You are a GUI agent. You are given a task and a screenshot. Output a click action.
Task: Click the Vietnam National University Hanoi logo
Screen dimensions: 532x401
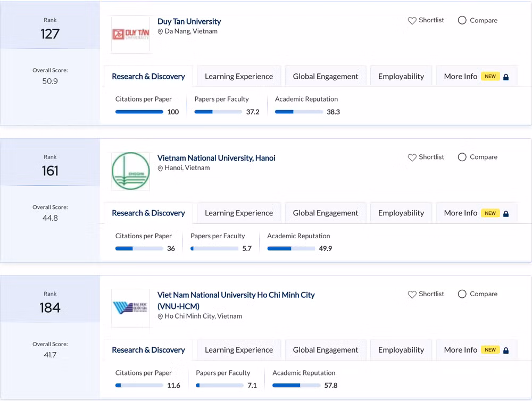coord(130,171)
